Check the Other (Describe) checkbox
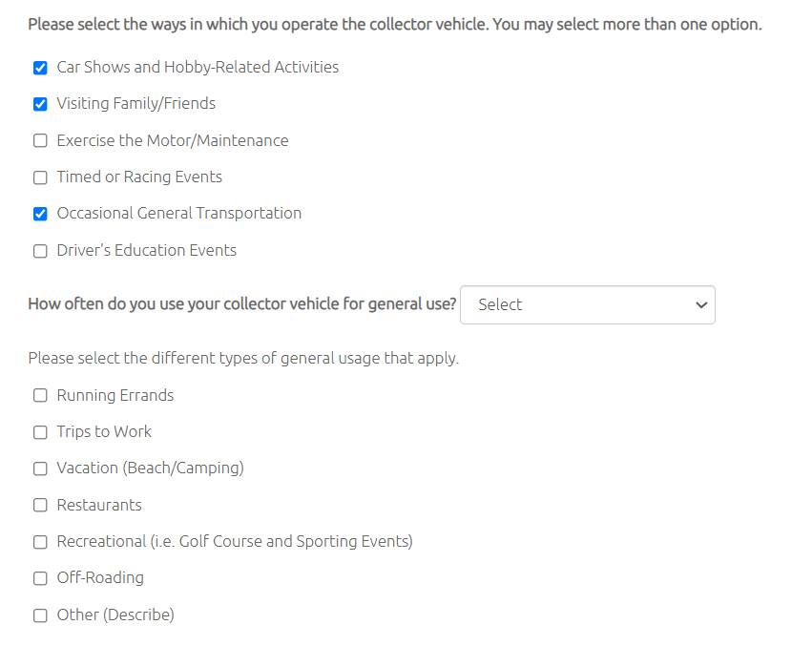This screenshot has height=646, width=812. coord(40,615)
